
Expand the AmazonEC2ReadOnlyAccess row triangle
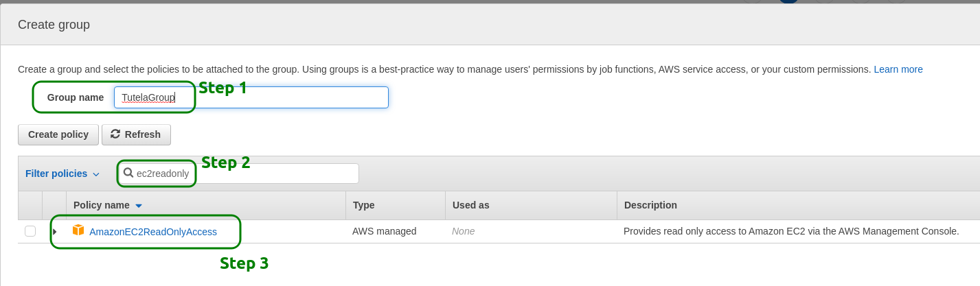(x=55, y=232)
